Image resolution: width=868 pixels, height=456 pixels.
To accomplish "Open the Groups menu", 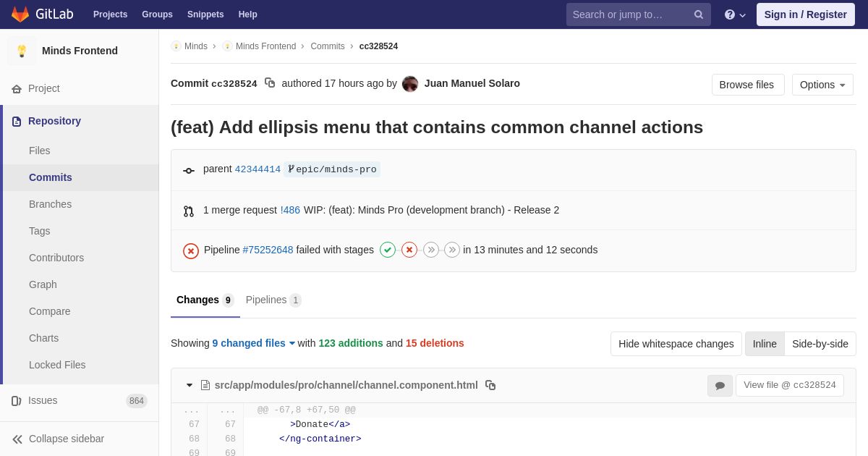I will pyautogui.click(x=157, y=14).
